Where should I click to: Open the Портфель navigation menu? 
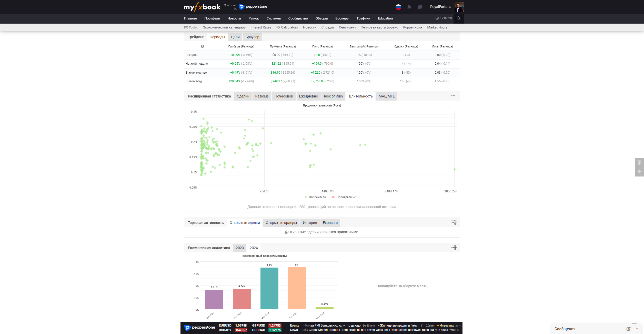click(x=212, y=18)
